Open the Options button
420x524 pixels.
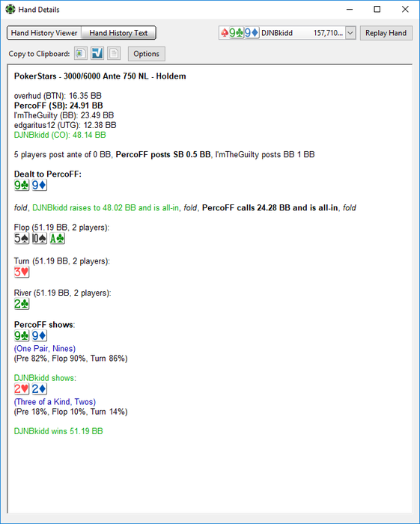click(146, 54)
